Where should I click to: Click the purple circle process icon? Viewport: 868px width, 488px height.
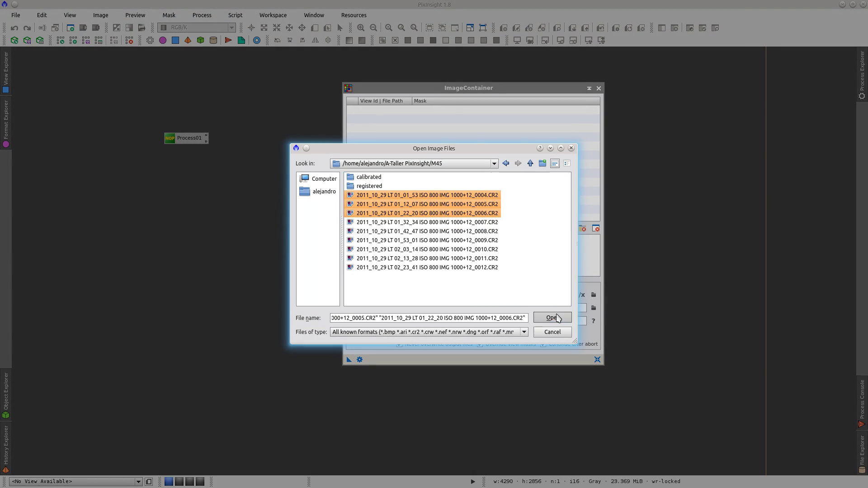click(163, 41)
